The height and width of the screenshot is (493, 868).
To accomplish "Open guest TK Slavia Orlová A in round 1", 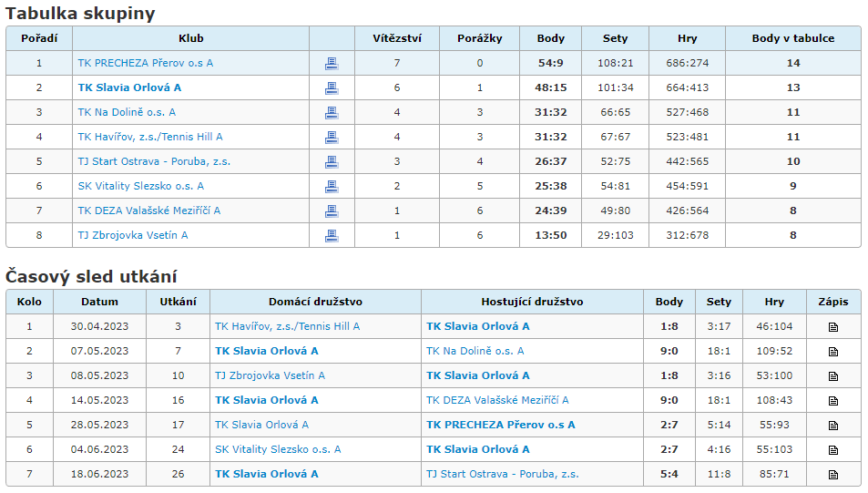I will pos(478,326).
